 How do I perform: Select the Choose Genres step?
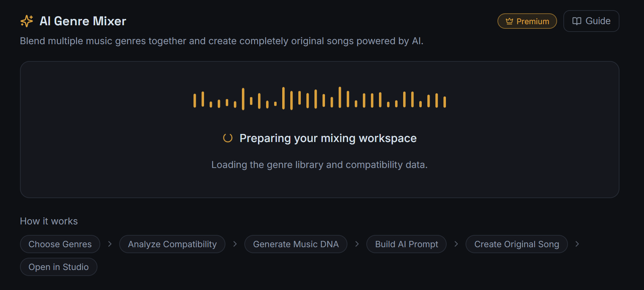(60, 244)
